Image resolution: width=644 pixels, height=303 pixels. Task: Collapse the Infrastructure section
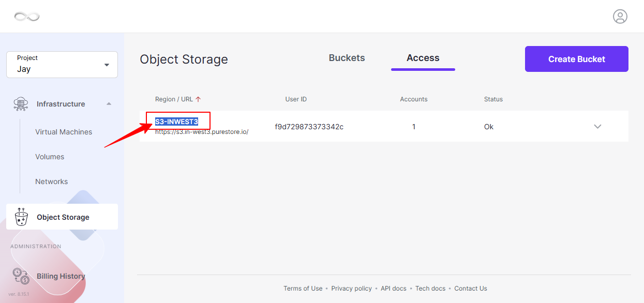pos(109,104)
